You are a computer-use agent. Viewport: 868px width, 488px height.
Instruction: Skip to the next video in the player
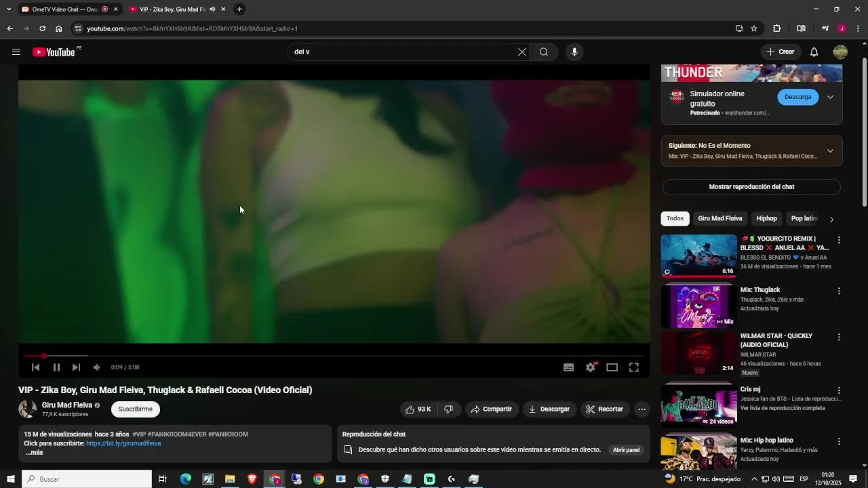point(76,367)
